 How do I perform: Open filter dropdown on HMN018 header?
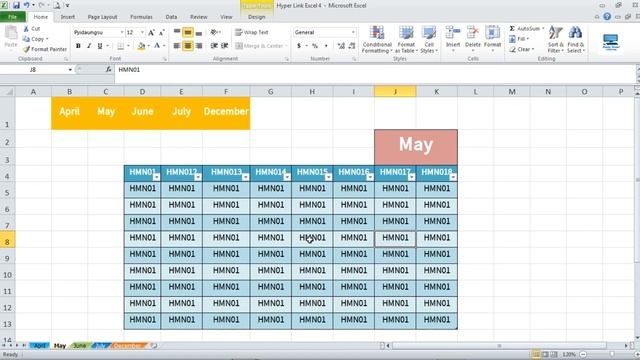453,177
